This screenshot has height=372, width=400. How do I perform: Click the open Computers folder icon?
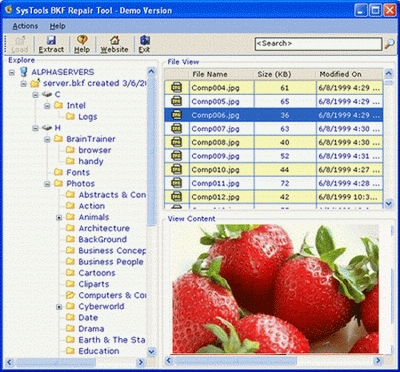pyautogui.click(x=70, y=295)
